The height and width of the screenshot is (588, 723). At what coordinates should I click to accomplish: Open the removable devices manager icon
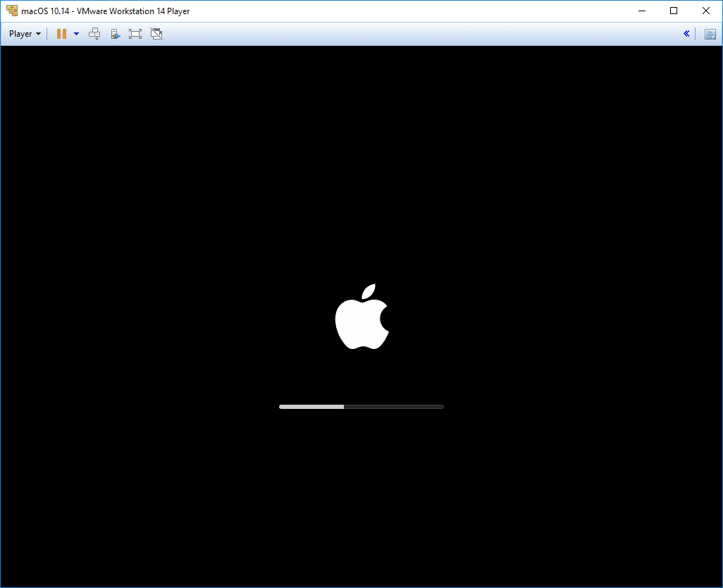click(x=116, y=34)
